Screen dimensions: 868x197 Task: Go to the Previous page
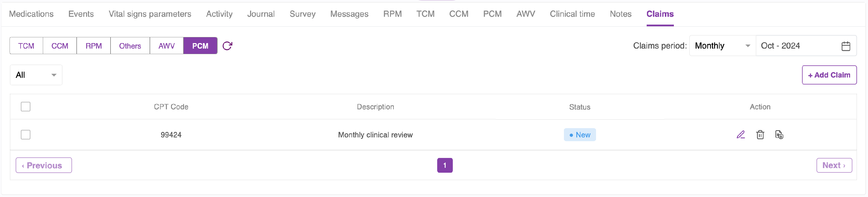coord(44,165)
